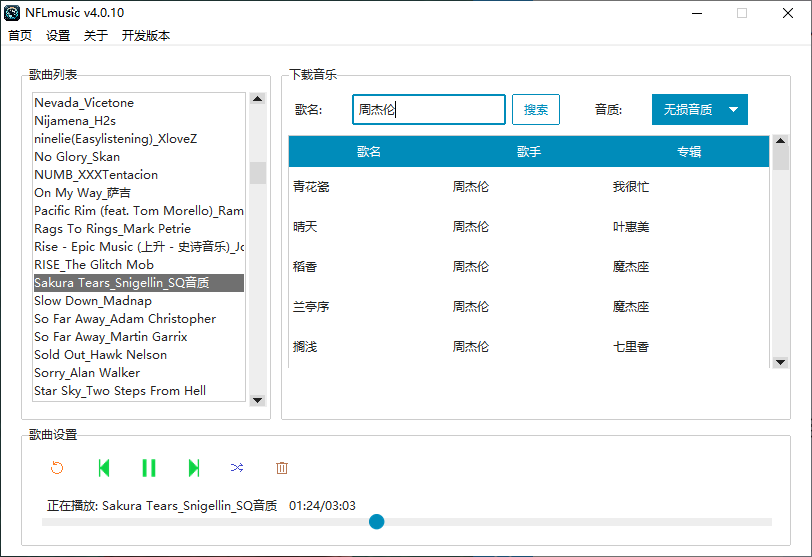
Task: Select ninelie(Easylistening)_XloveZ song
Action: [139, 139]
